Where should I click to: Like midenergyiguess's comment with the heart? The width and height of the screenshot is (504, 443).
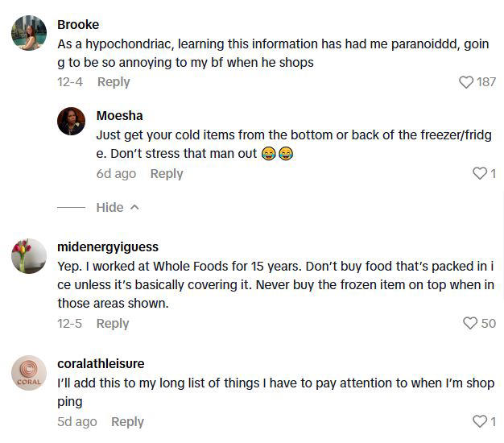pyautogui.click(x=470, y=323)
